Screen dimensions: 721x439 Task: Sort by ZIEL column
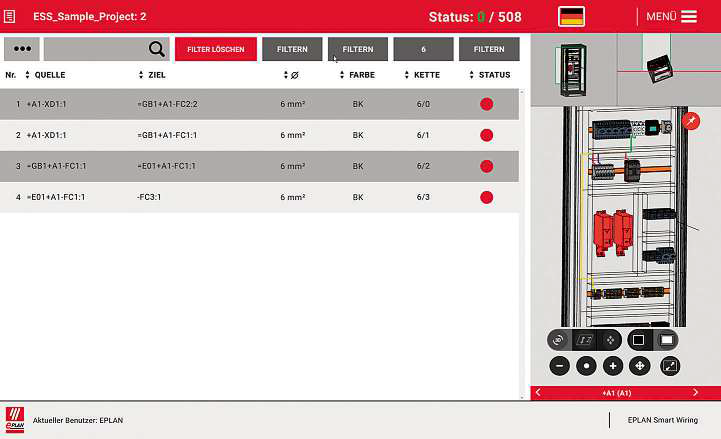(152, 75)
